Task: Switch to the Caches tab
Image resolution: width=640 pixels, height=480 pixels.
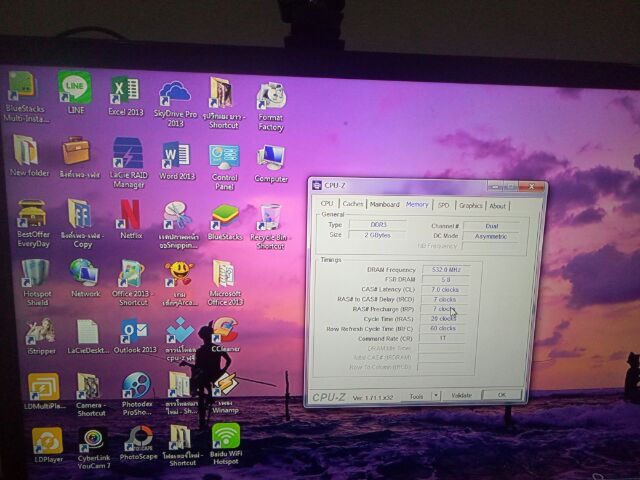Action: (x=353, y=204)
